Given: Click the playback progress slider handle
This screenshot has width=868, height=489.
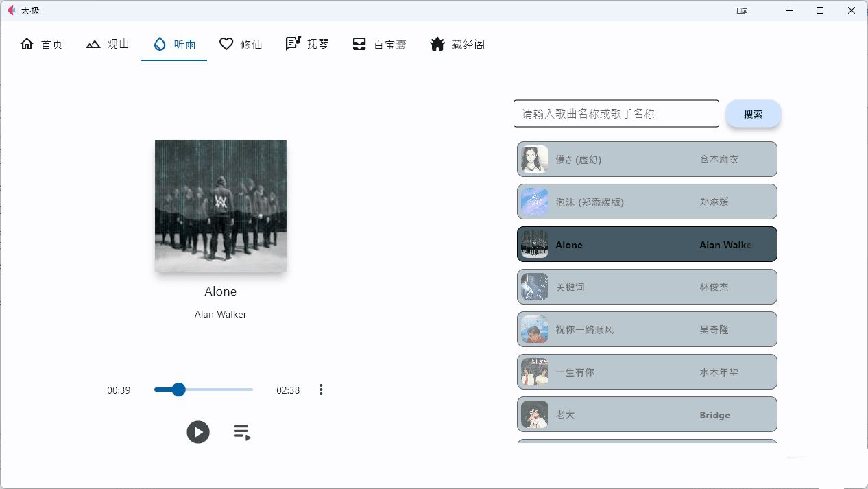Looking at the screenshot, I should 178,390.
